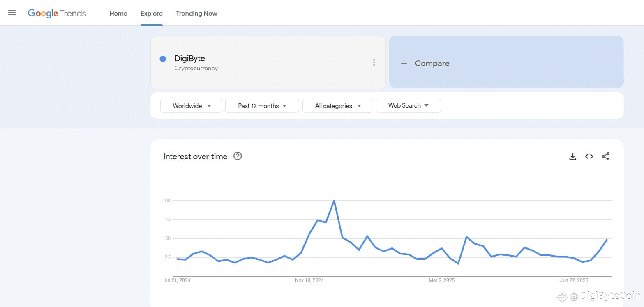Click the Nov 10, 2024 axis label
644x307 pixels.
click(x=309, y=280)
